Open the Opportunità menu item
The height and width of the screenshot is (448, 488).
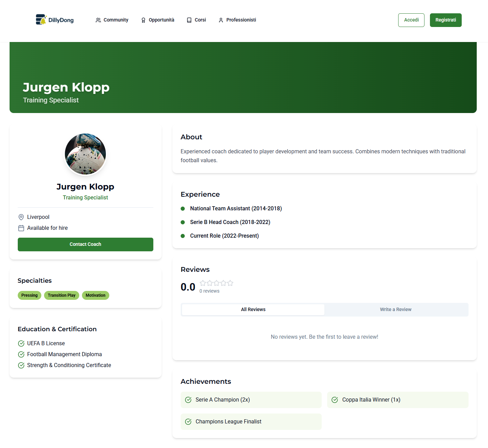157,20
